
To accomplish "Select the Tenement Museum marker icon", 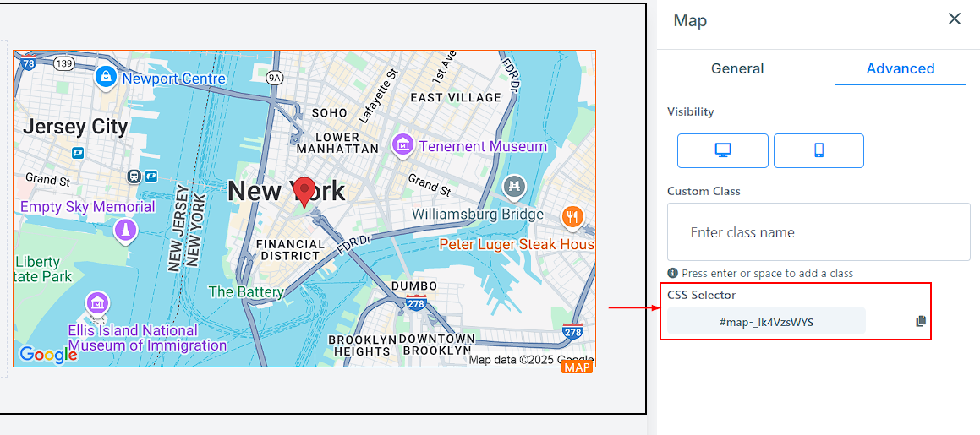I will (403, 146).
